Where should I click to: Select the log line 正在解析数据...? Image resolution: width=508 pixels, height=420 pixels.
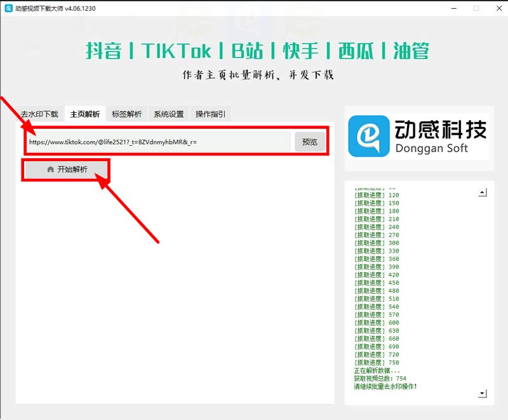pyautogui.click(x=377, y=371)
